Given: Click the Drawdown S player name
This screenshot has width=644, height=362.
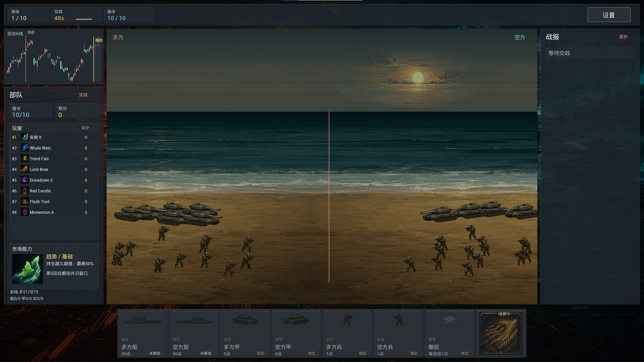Looking at the screenshot, I should tap(41, 180).
